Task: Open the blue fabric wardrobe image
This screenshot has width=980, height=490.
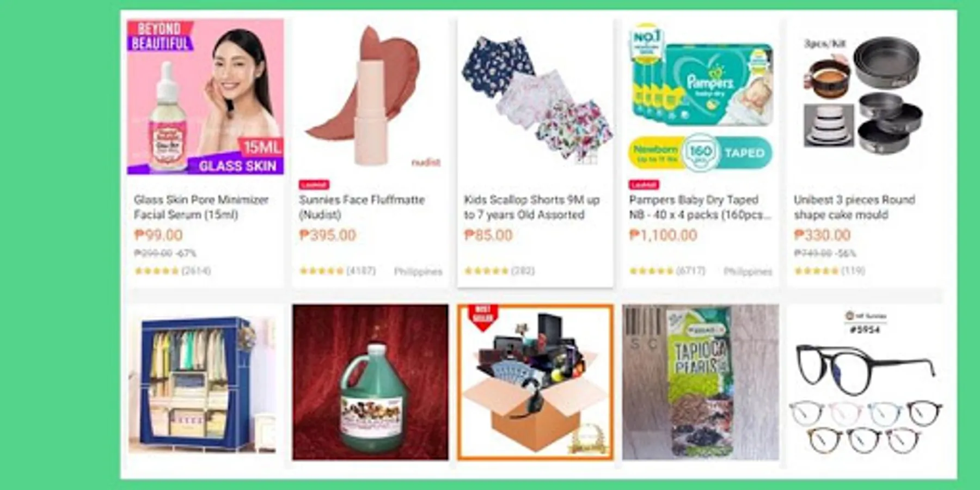Action: [205, 382]
